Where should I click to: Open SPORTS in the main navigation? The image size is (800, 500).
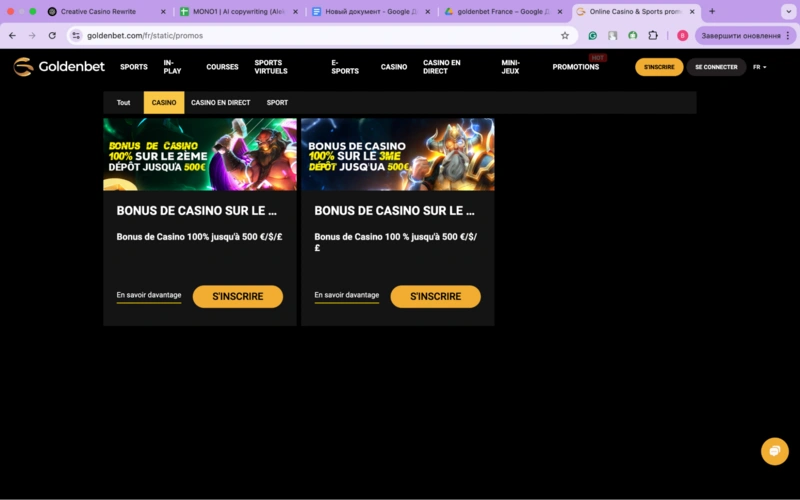(134, 67)
